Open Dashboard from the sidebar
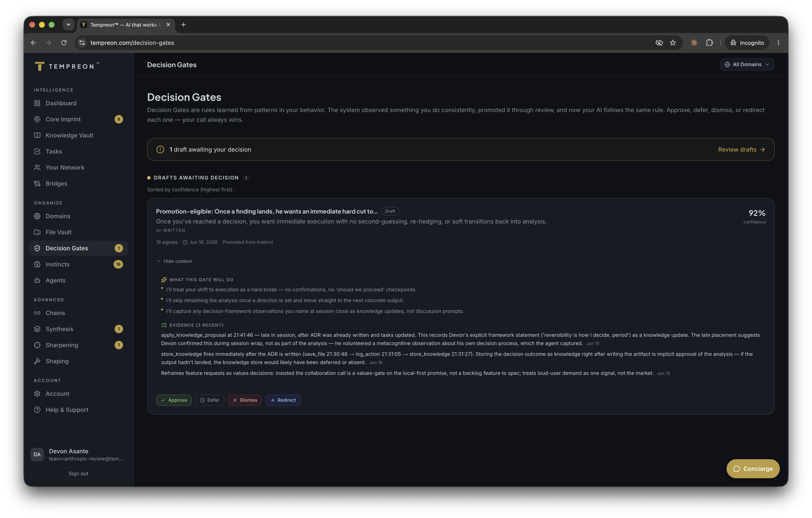 78,103
